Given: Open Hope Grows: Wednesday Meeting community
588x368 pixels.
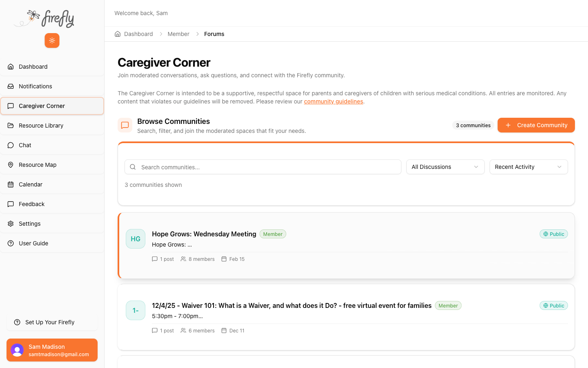Looking at the screenshot, I should click(x=204, y=234).
